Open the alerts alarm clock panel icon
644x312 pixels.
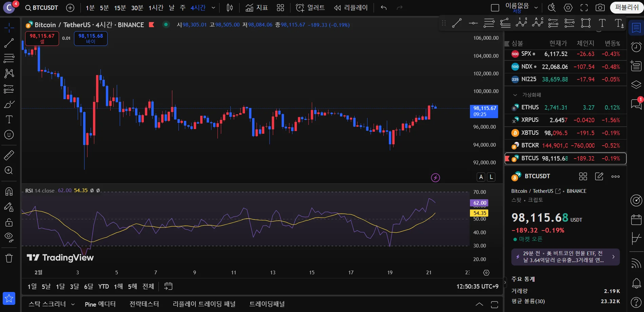pyautogui.click(x=636, y=47)
